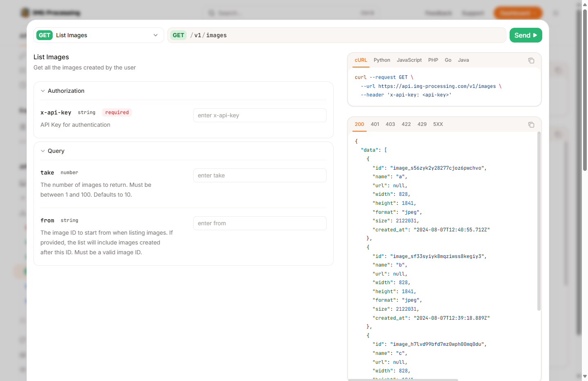Image resolution: width=588 pixels, height=381 pixels.
Task: Click the response panel vertical scrollbar
Action: 539,221
